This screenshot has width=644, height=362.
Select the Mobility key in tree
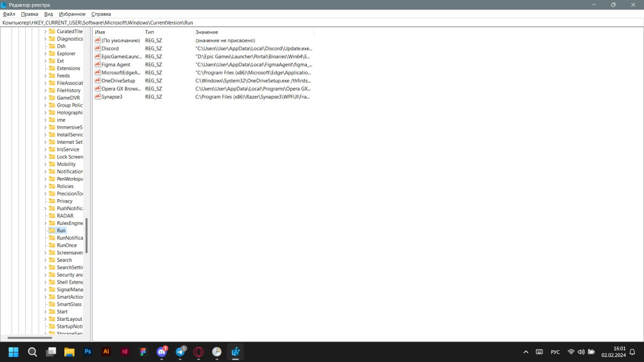tap(66, 164)
